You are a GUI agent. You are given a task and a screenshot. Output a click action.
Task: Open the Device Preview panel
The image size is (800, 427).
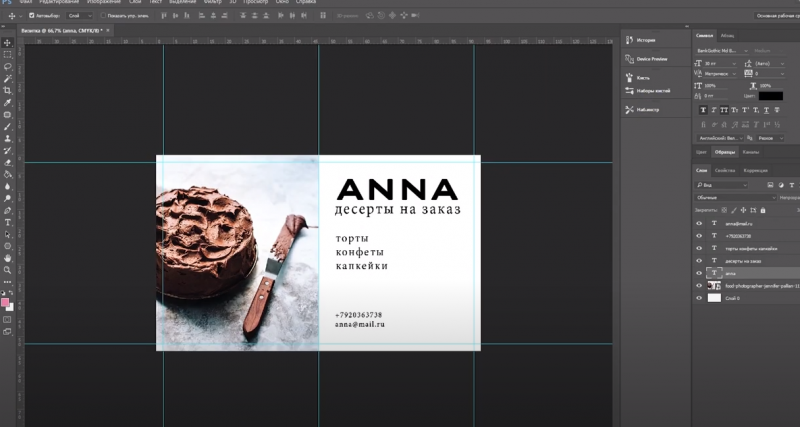point(651,59)
